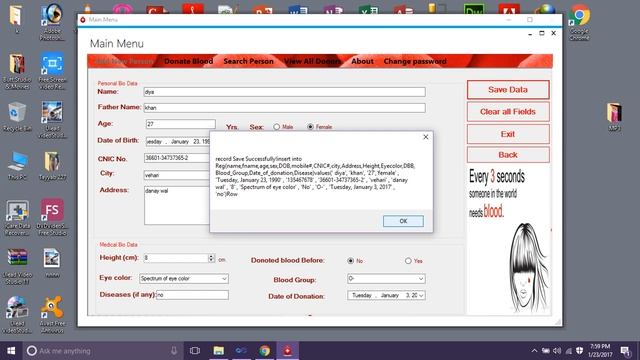The height and width of the screenshot is (360, 640).
Task: Select the PowerPoint desktop shortcut behind the window
Action: [x=262, y=9]
